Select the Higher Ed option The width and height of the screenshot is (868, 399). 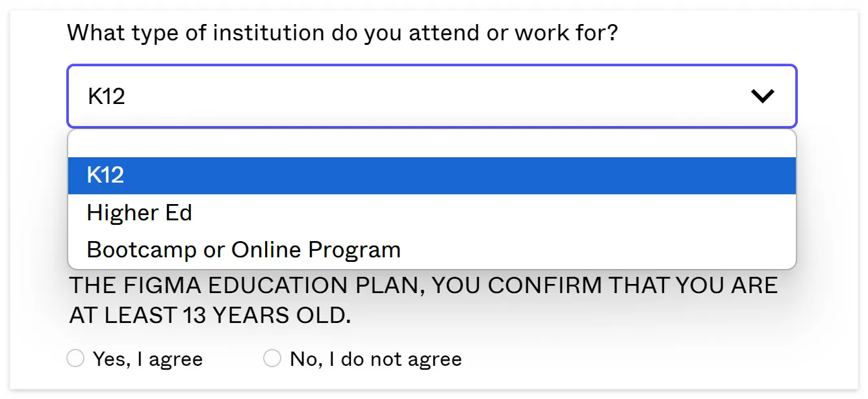[x=140, y=212]
